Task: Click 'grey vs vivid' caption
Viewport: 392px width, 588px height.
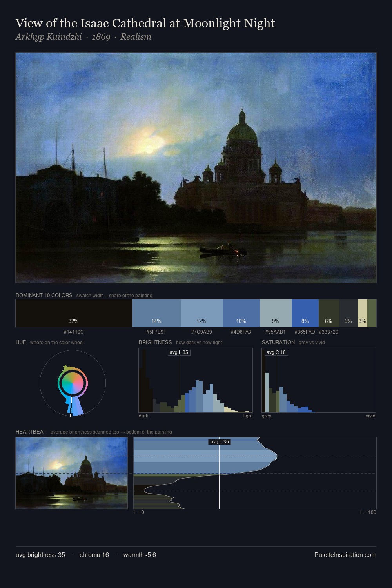Action: click(x=312, y=343)
